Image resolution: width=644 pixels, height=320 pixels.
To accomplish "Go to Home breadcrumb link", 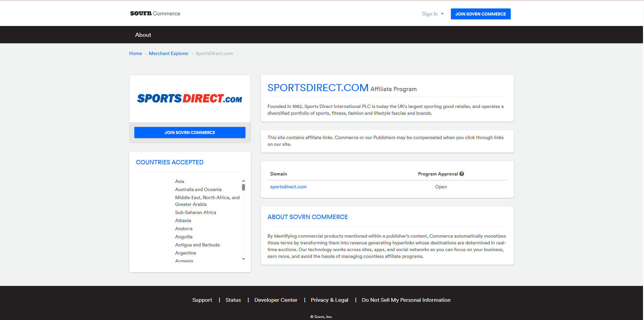I will coord(135,53).
